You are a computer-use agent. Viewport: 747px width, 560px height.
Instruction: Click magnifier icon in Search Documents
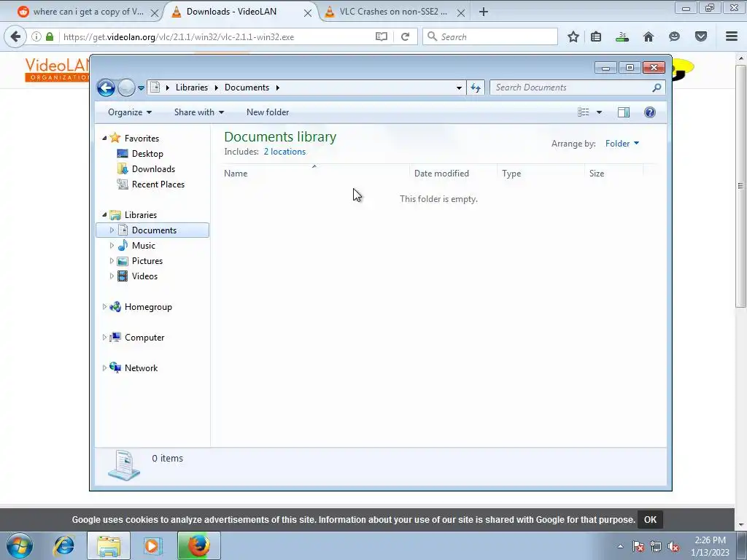(657, 87)
